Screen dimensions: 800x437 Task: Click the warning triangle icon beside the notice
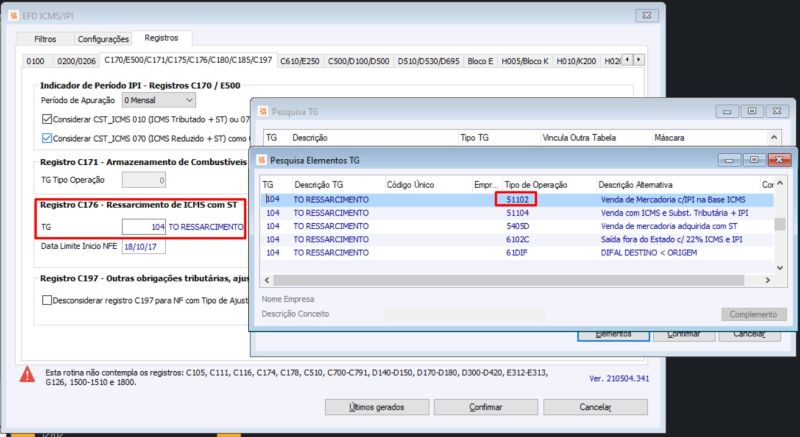27,375
